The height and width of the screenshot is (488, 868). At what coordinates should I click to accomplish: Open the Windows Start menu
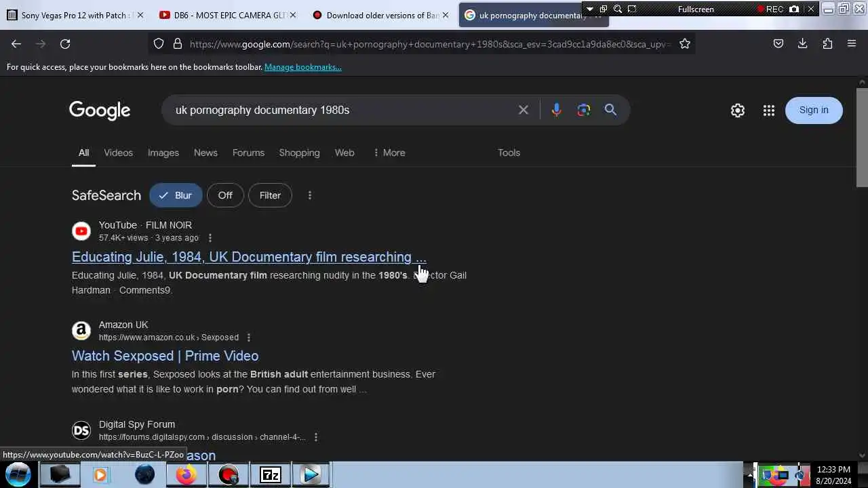(x=18, y=474)
